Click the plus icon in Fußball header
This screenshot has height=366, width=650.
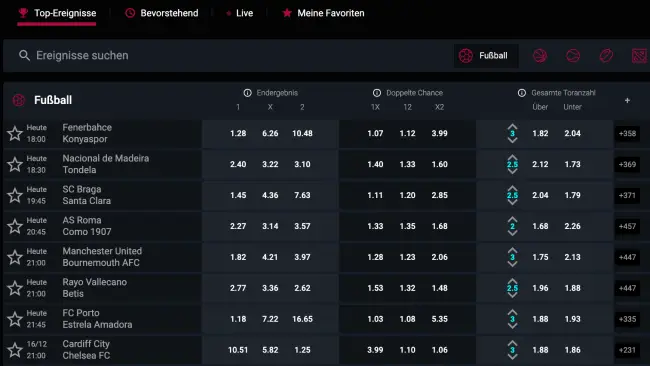(x=627, y=100)
